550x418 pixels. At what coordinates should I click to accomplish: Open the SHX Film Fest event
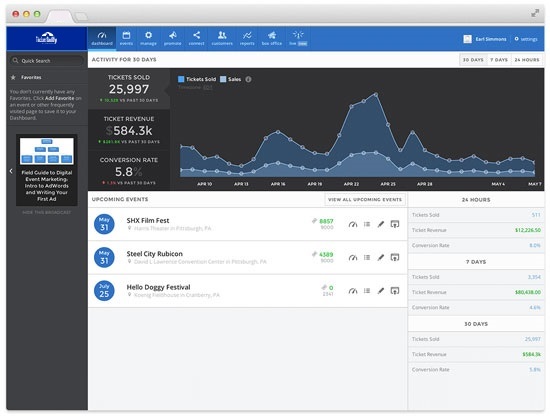point(148,220)
